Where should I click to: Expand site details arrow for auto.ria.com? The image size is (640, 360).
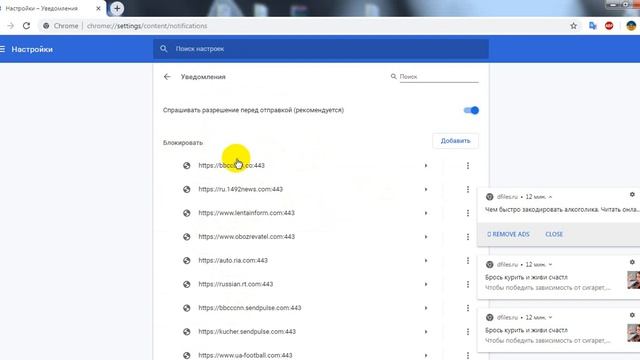click(426, 260)
